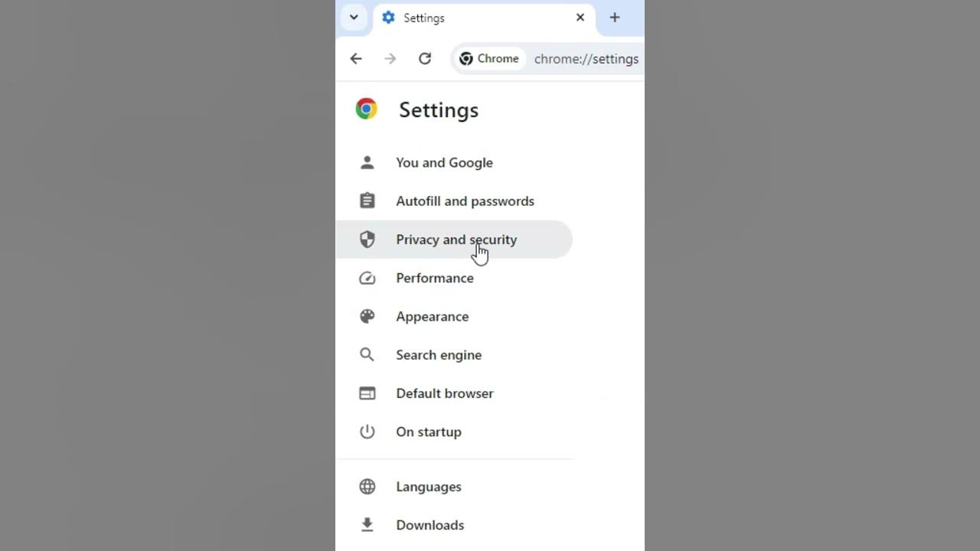The image size is (980, 551).
Task: Click the chrome://settings address bar
Action: [586, 59]
